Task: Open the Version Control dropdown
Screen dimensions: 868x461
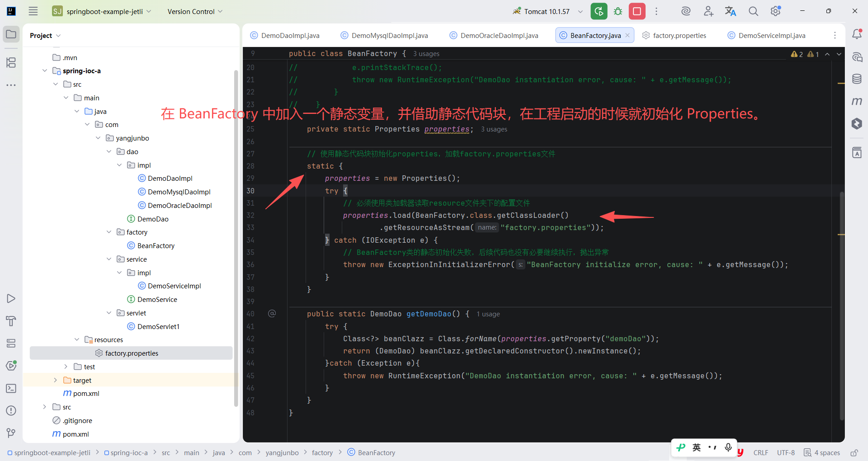Action: tap(195, 11)
